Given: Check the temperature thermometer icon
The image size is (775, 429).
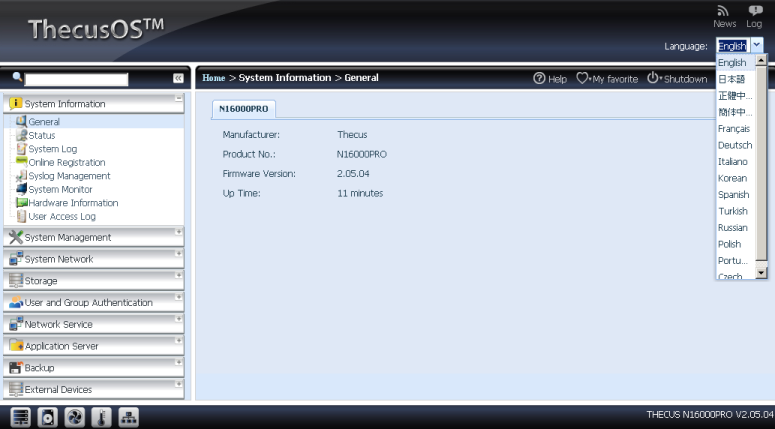Looking at the screenshot, I should (x=101, y=418).
